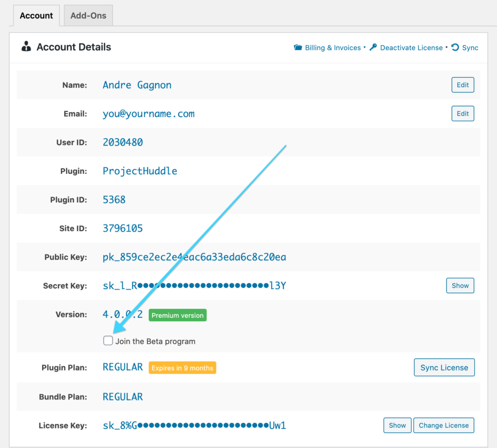
Task: Click the Premium version badge
Action: pyautogui.click(x=177, y=315)
